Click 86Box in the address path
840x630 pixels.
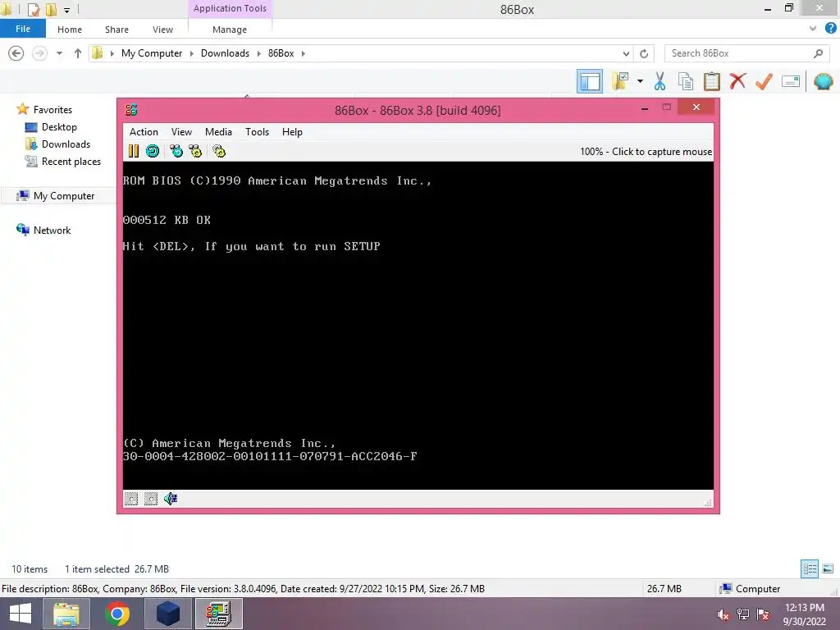tap(281, 53)
